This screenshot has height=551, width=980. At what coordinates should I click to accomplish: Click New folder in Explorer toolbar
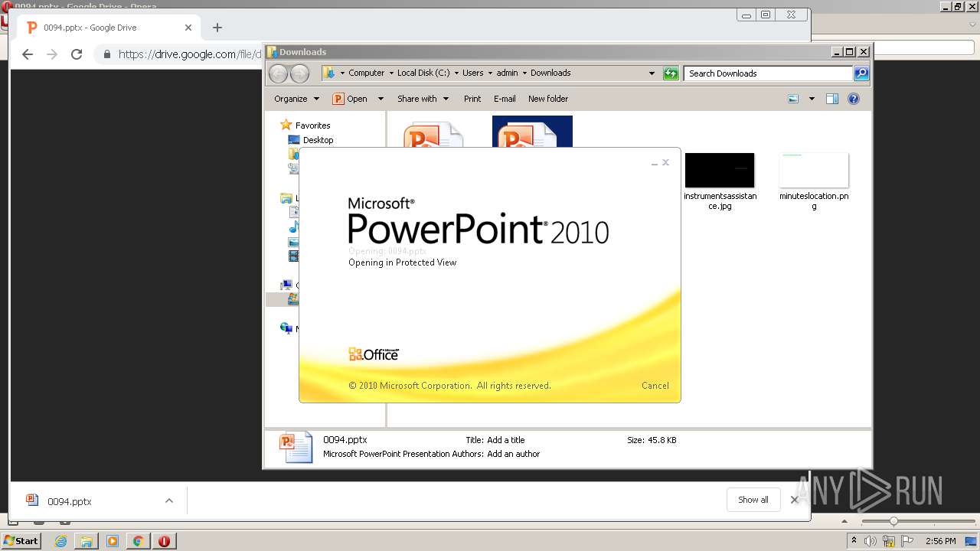point(548,99)
